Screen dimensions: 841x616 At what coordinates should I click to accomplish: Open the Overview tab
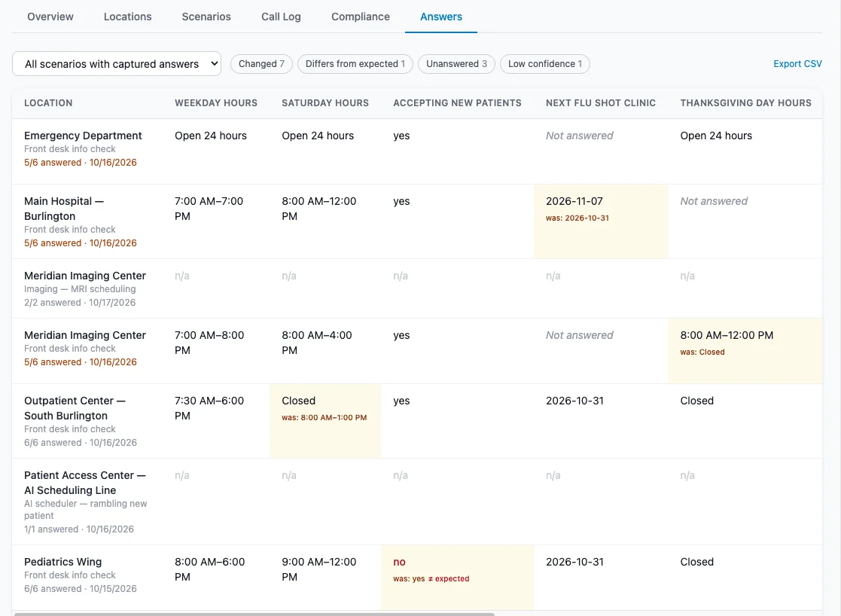pyautogui.click(x=50, y=17)
